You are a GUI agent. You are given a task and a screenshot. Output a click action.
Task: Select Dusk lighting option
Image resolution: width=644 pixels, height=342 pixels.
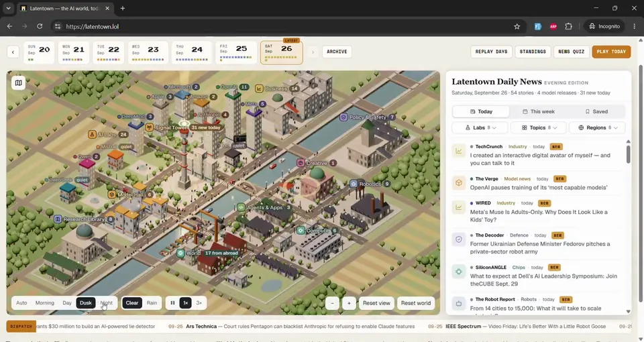coord(85,303)
